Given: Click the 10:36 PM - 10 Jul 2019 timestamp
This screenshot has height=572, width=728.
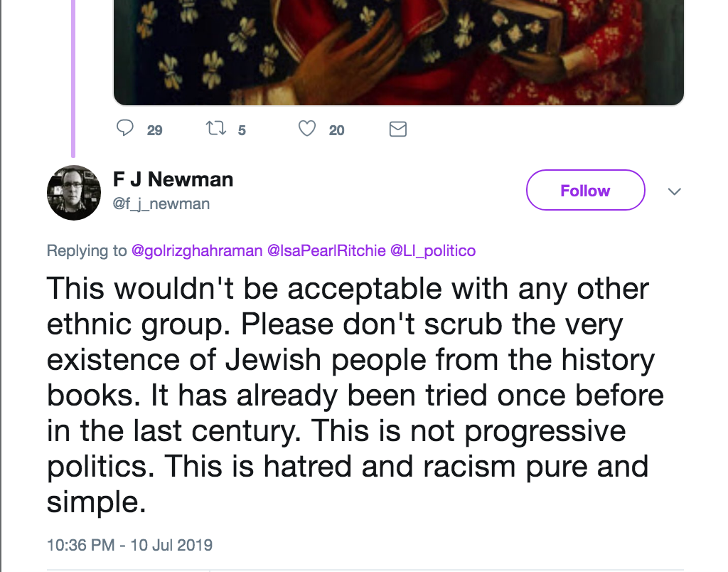Looking at the screenshot, I should (x=129, y=546).
